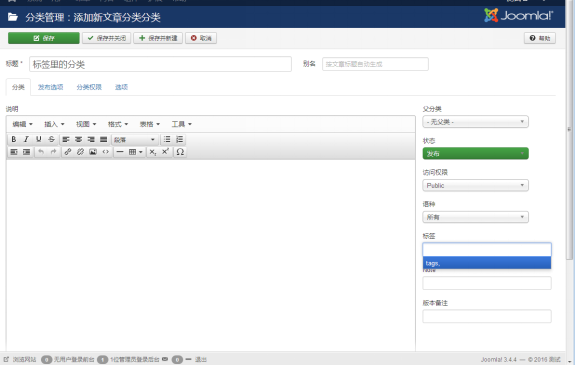575x366 pixels.
Task: Switch to the 发布选项 tab
Action: click(x=51, y=87)
